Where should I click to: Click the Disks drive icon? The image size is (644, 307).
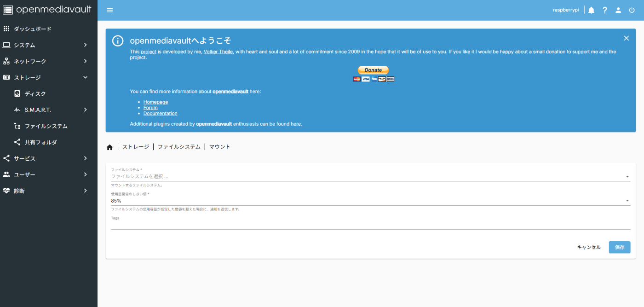(17, 94)
